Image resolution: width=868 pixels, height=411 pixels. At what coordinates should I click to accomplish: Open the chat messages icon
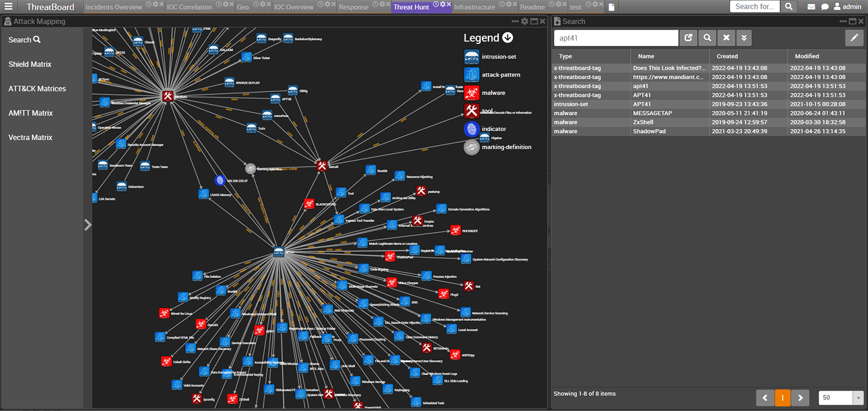[x=825, y=7]
